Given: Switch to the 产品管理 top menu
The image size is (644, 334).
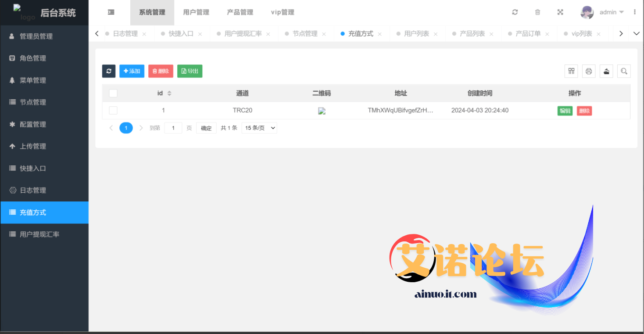Looking at the screenshot, I should 240,12.
